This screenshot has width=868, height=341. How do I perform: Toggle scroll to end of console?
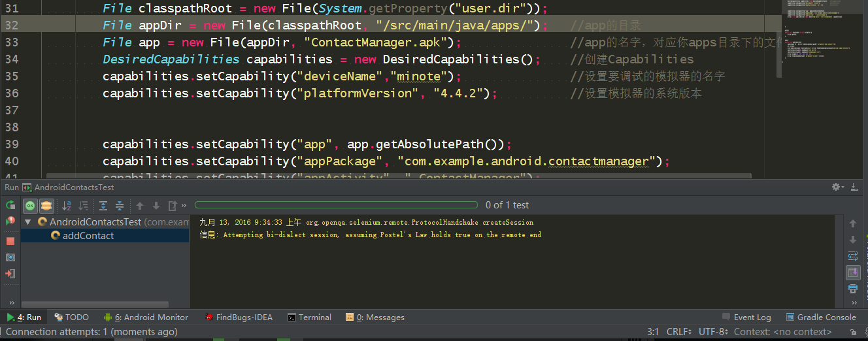click(852, 272)
